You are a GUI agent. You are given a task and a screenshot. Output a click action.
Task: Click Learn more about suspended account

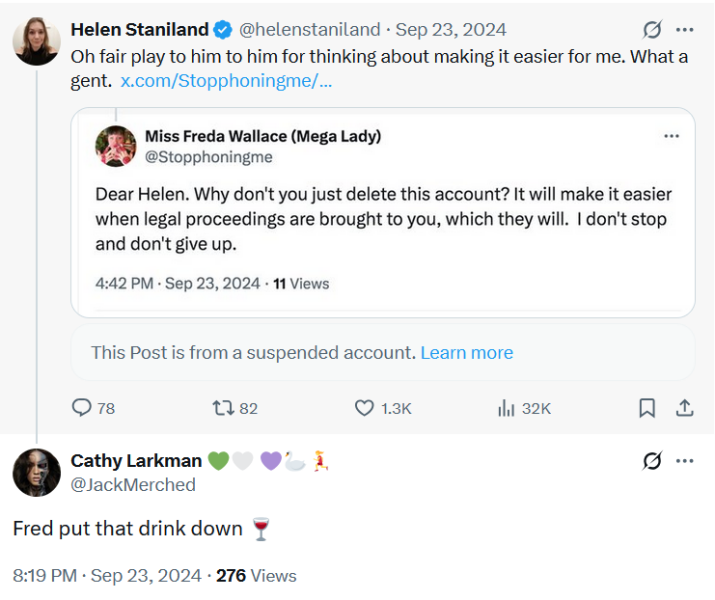coord(466,353)
